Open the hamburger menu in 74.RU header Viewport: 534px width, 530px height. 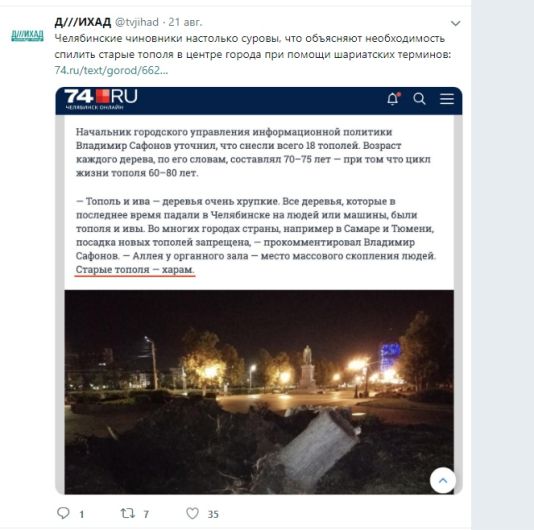click(x=447, y=99)
